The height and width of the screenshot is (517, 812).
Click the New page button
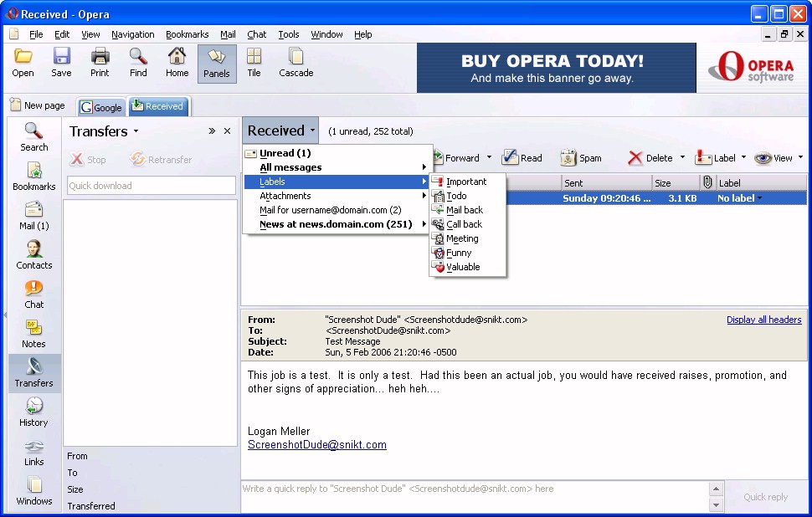(38, 105)
